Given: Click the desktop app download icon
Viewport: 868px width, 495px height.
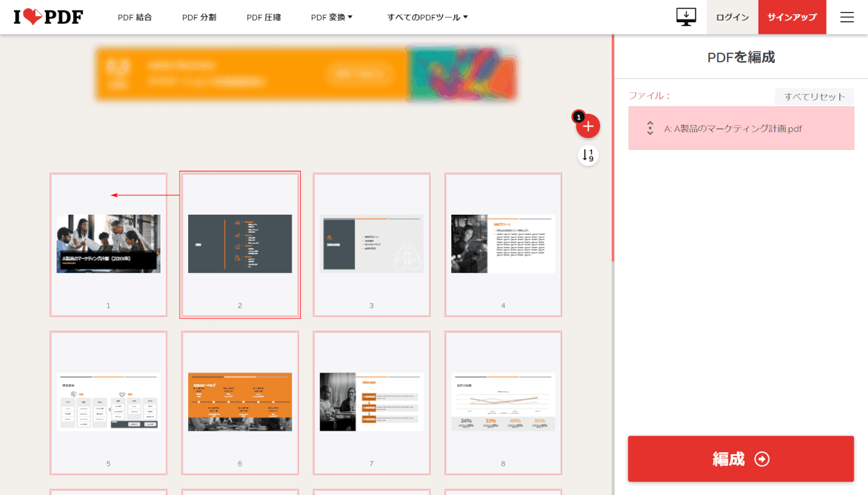Looking at the screenshot, I should (686, 17).
